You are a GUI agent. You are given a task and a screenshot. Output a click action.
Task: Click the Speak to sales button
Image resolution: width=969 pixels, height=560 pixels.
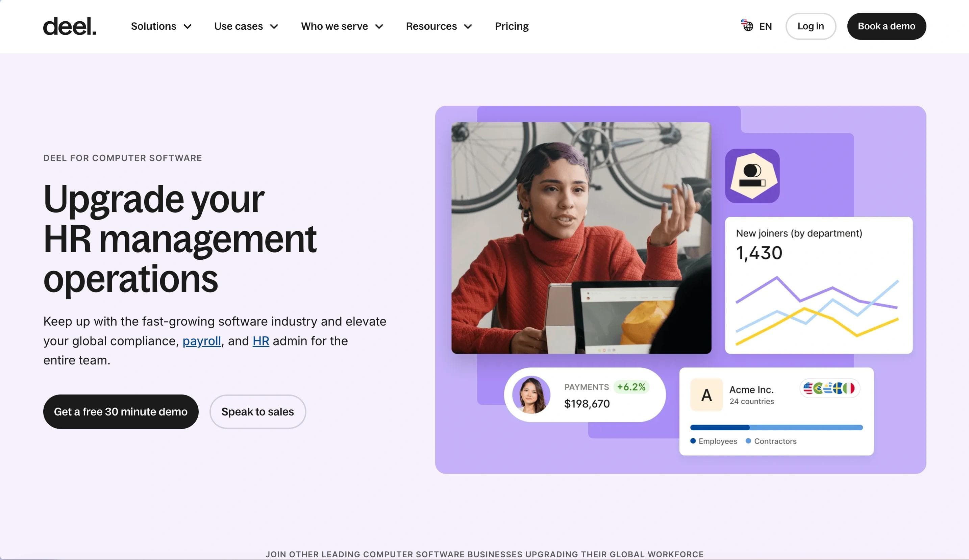click(258, 412)
